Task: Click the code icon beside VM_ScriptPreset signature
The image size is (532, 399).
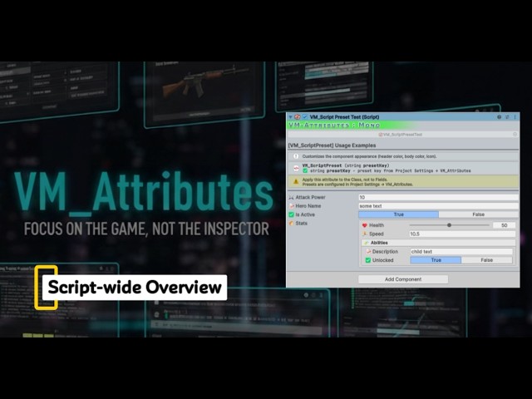Action: pyautogui.click(x=296, y=168)
